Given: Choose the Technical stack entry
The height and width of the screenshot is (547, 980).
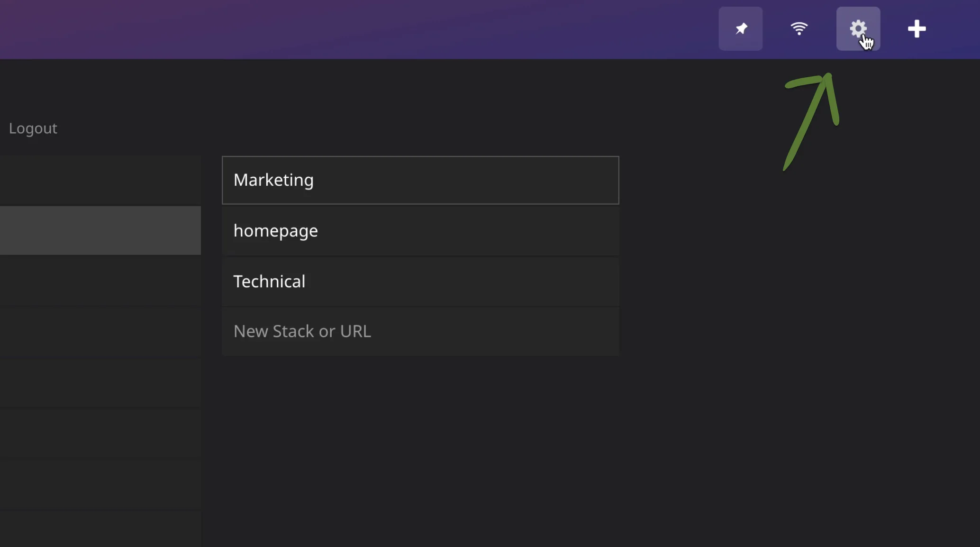Looking at the screenshot, I should (420, 281).
